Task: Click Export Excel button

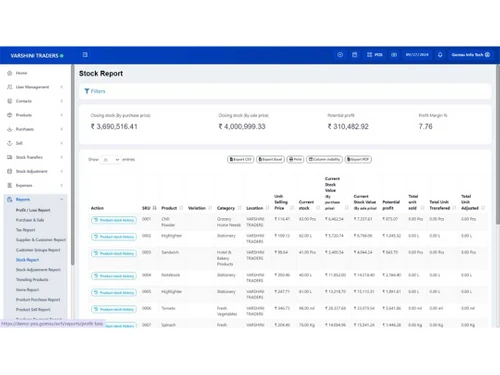Action: (270, 159)
